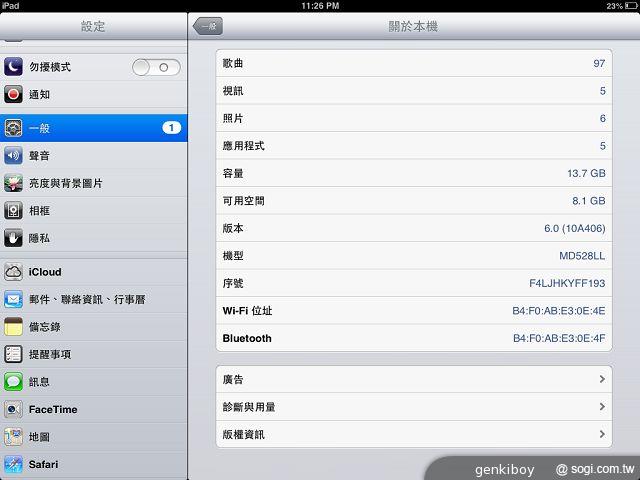Select 通知 in the settings sidebar

click(93, 94)
